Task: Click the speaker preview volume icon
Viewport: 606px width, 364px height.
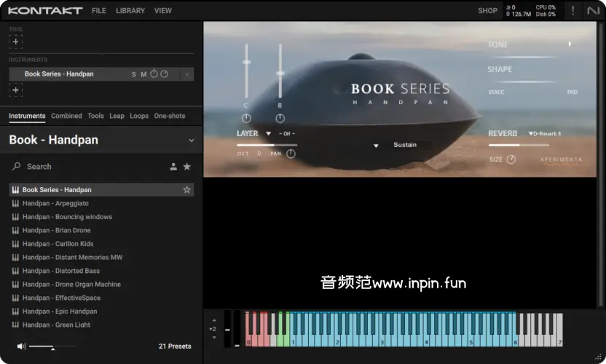Action: coord(21,347)
